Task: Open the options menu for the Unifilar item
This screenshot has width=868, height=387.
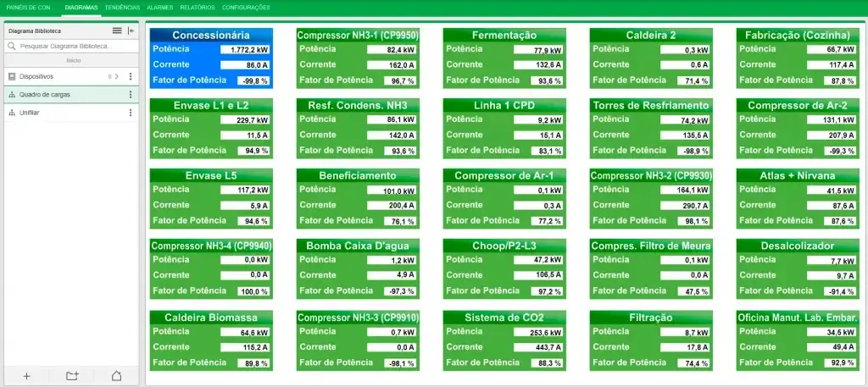Action: [131, 113]
